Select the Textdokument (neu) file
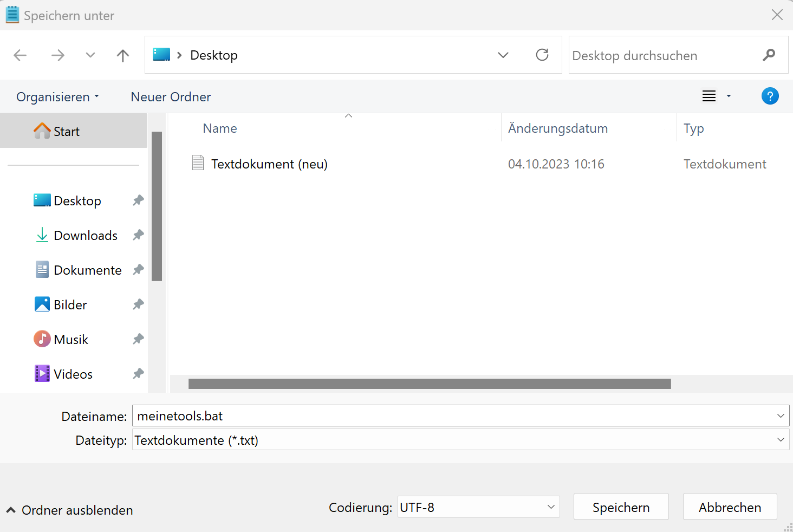Viewport: 793px width, 532px height. pos(269,164)
